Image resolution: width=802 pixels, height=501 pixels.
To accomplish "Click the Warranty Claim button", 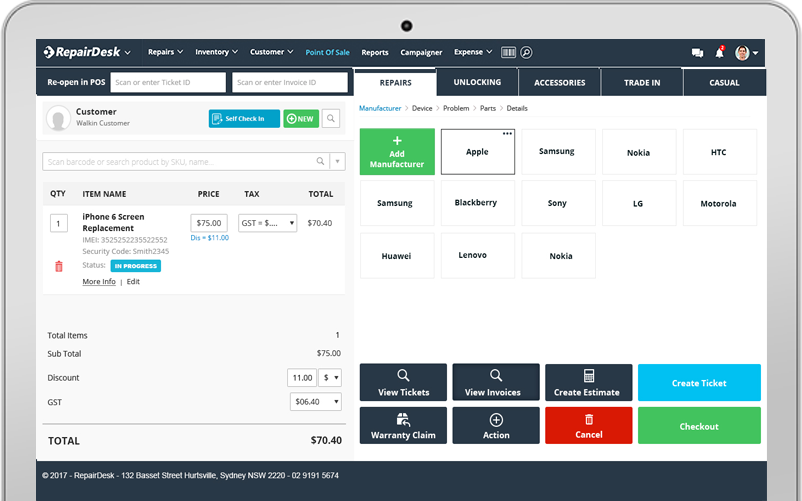I will pyautogui.click(x=403, y=425).
